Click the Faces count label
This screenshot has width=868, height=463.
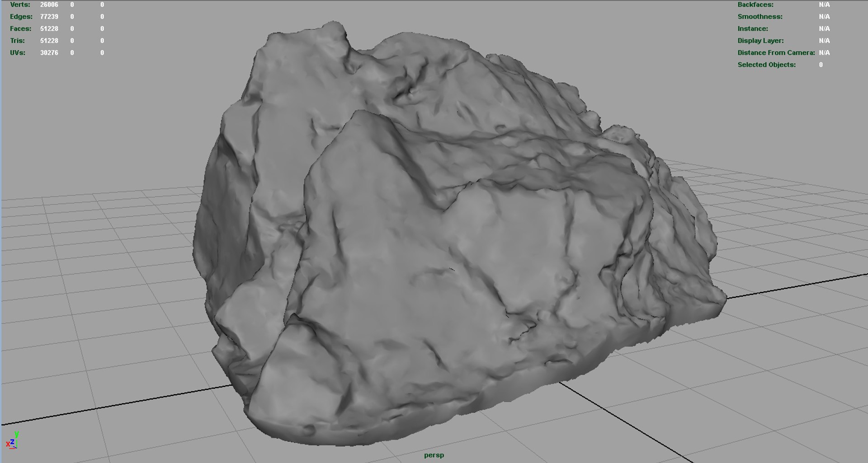(21, 28)
